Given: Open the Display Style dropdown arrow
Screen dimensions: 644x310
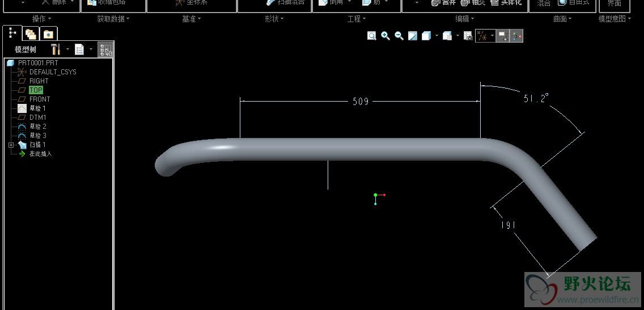Looking at the screenshot, I should click(436, 36).
